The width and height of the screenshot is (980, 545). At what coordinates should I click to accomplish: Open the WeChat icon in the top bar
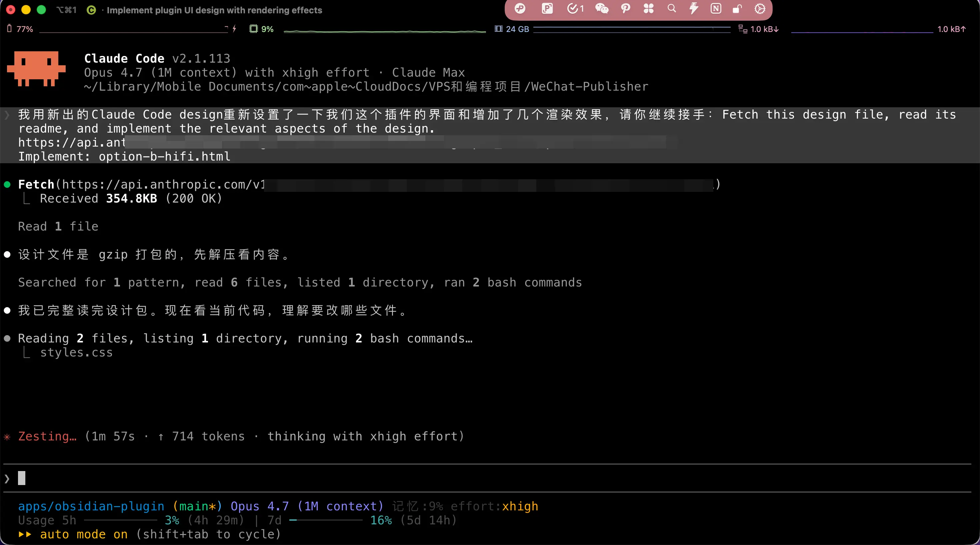click(x=601, y=8)
